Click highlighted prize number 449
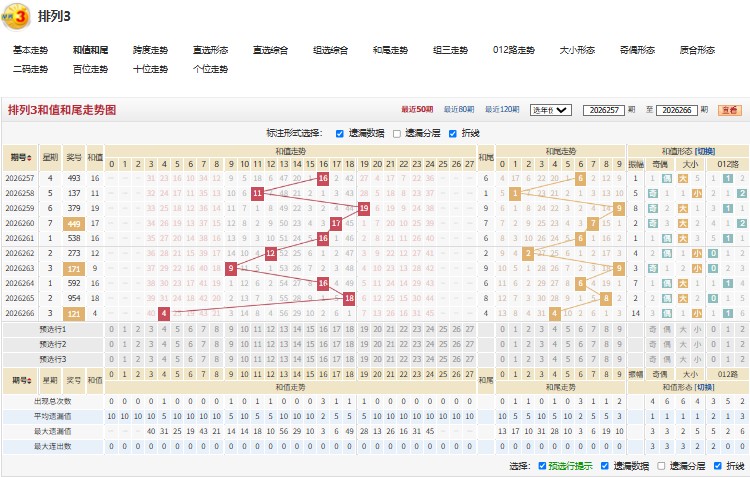Viewport: 750px width, 477px height. 74,223
